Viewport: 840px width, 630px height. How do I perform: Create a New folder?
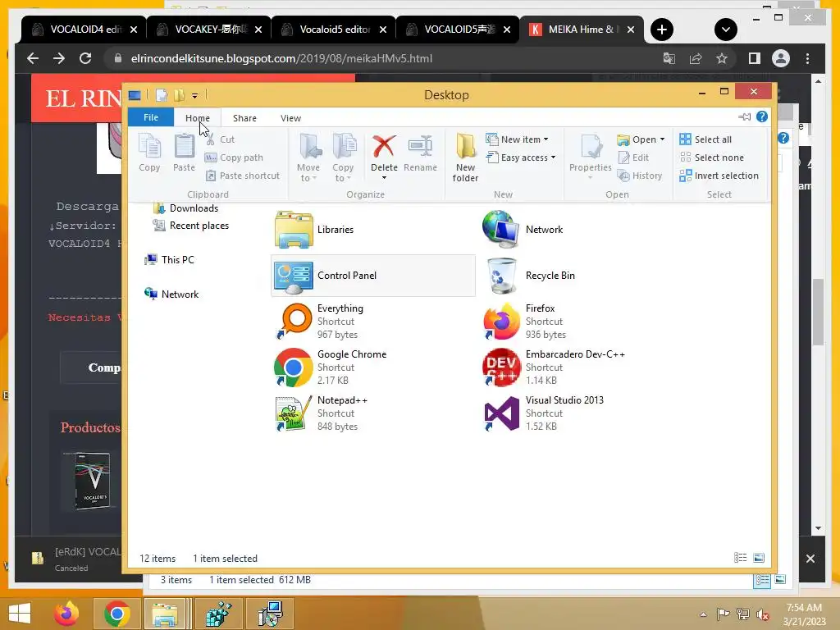coord(465,157)
